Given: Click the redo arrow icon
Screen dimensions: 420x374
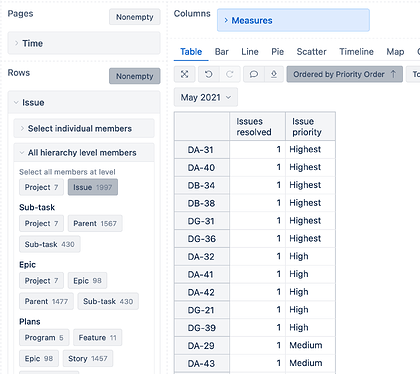Looking at the screenshot, I should pyautogui.click(x=230, y=74).
